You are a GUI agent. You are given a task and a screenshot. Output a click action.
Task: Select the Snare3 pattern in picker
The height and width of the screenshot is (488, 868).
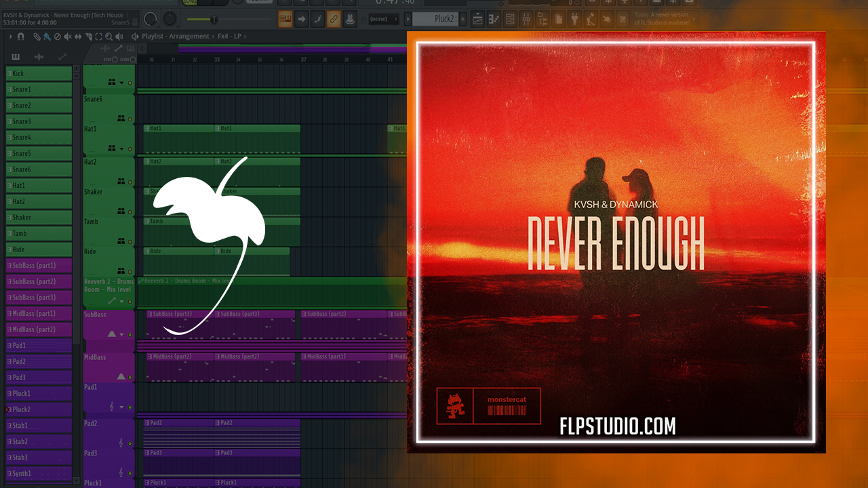coord(39,121)
